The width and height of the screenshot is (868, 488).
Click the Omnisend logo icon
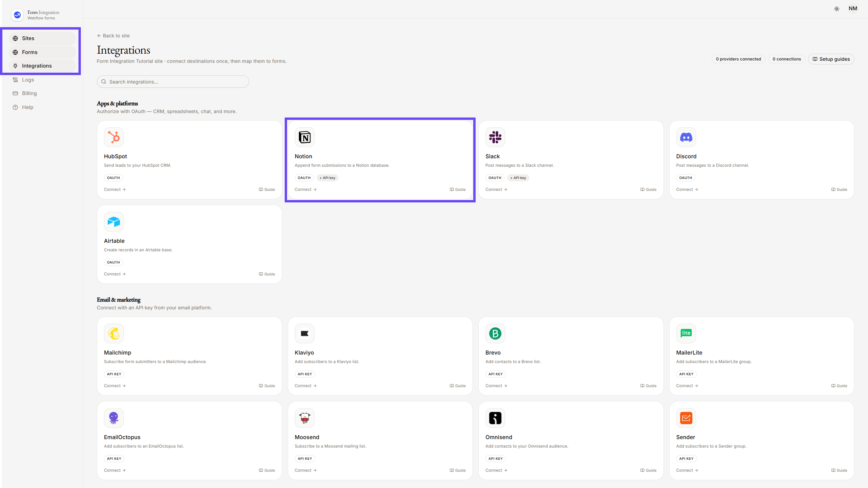tap(495, 418)
